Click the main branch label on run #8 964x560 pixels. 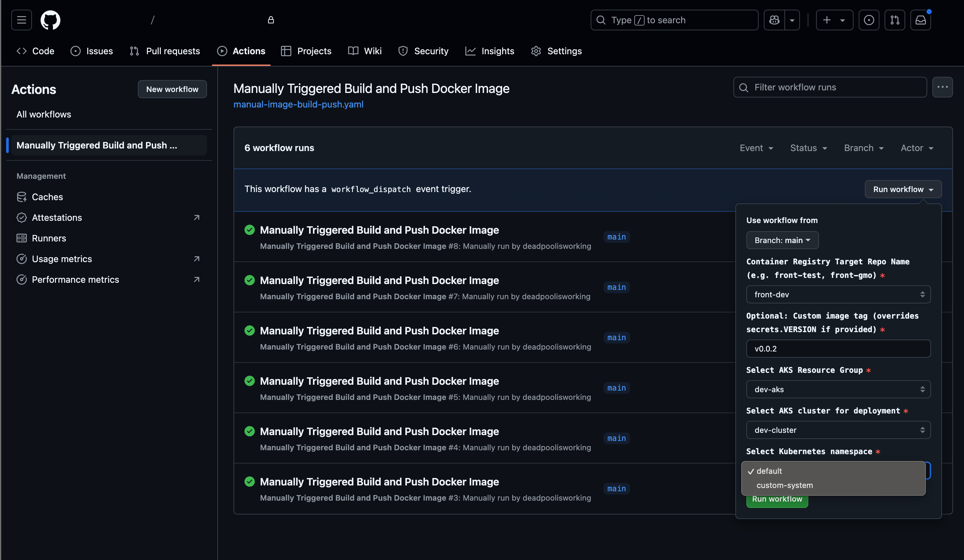pos(616,237)
